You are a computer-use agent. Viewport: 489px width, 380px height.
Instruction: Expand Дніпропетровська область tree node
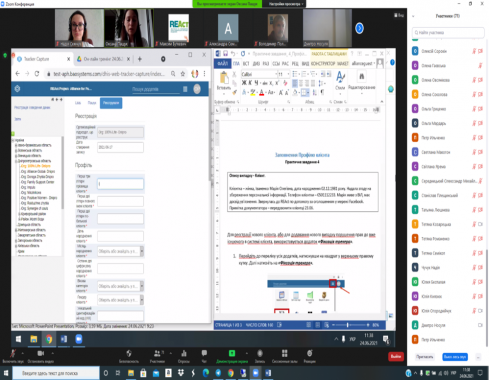pyautogui.click(x=16, y=161)
